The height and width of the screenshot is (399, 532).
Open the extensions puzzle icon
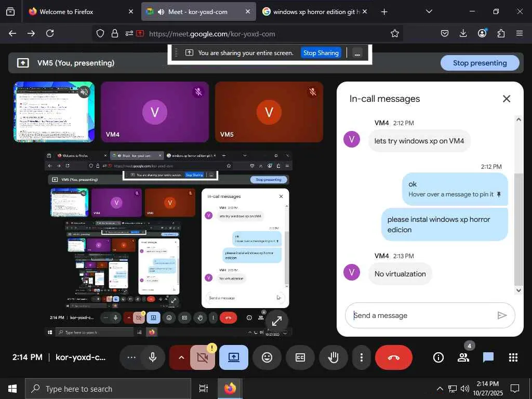pos(501,33)
